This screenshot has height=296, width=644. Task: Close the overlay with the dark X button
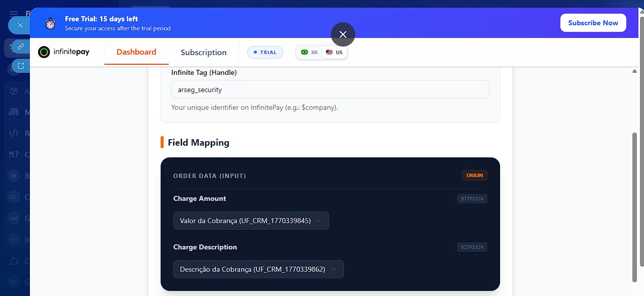(343, 34)
